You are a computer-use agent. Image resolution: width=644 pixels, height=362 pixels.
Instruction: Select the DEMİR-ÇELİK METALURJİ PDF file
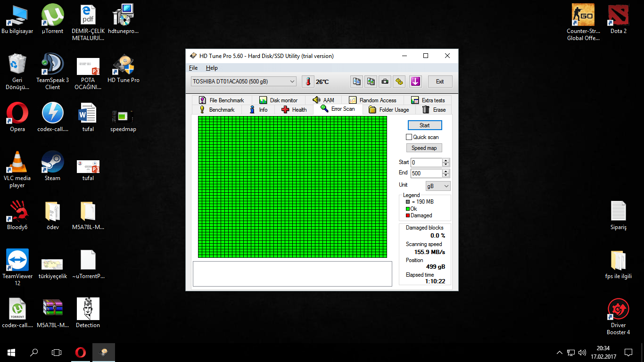tap(88, 23)
